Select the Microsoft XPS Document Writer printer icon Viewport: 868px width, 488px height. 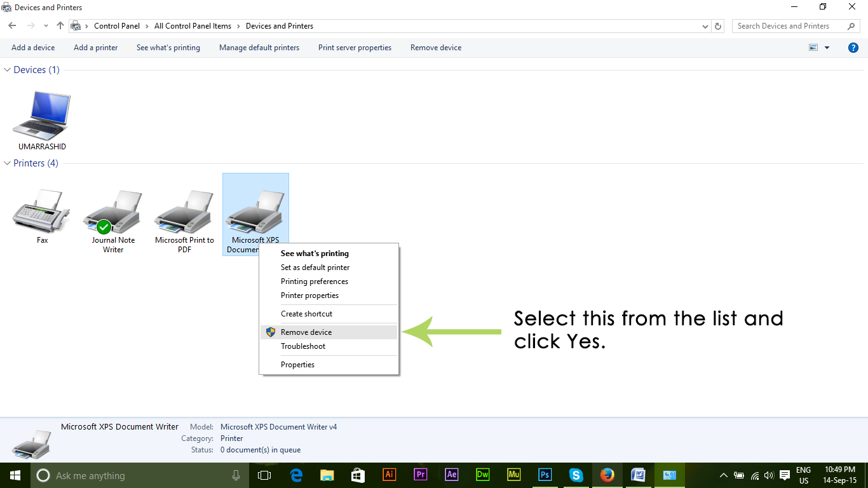click(x=255, y=212)
